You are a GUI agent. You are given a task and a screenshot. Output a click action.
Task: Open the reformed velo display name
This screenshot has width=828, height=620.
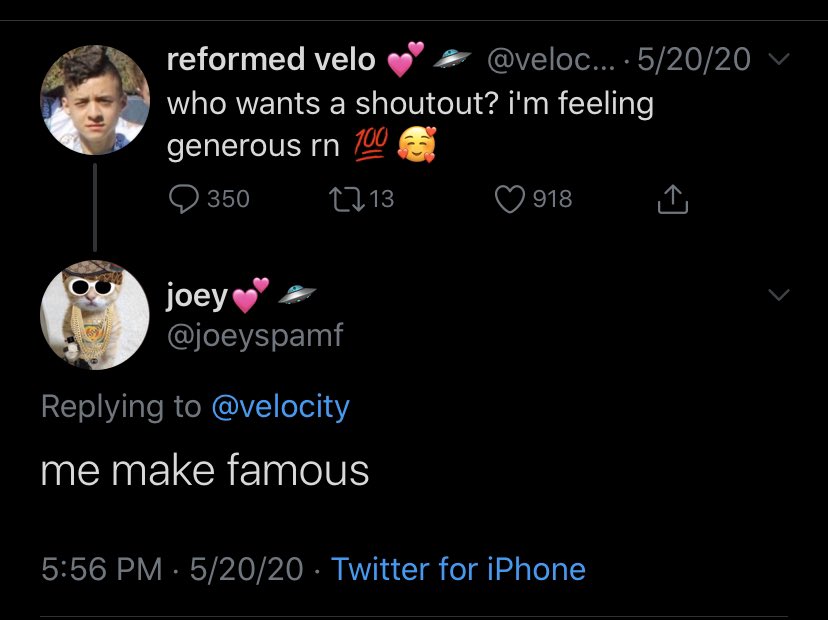point(270,60)
